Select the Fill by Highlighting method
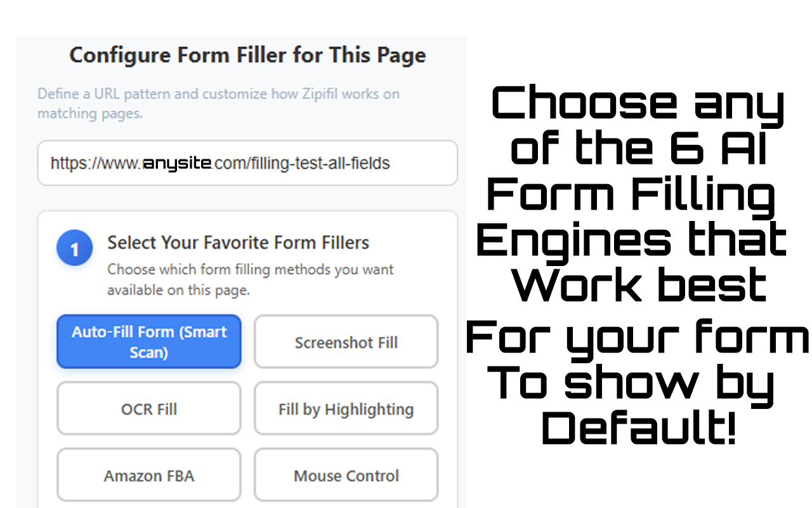Image resolution: width=812 pixels, height=508 pixels. (x=346, y=409)
